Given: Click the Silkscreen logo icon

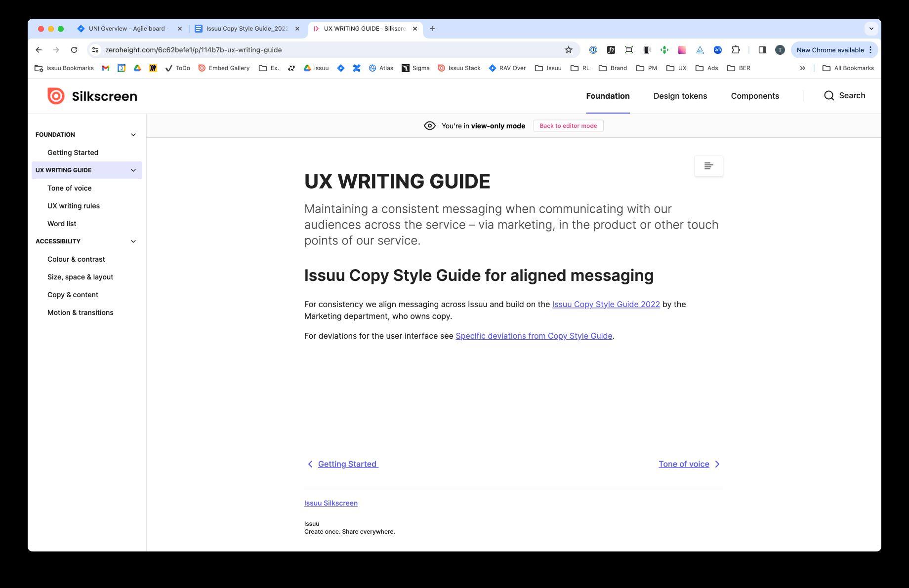Looking at the screenshot, I should pyautogui.click(x=56, y=96).
